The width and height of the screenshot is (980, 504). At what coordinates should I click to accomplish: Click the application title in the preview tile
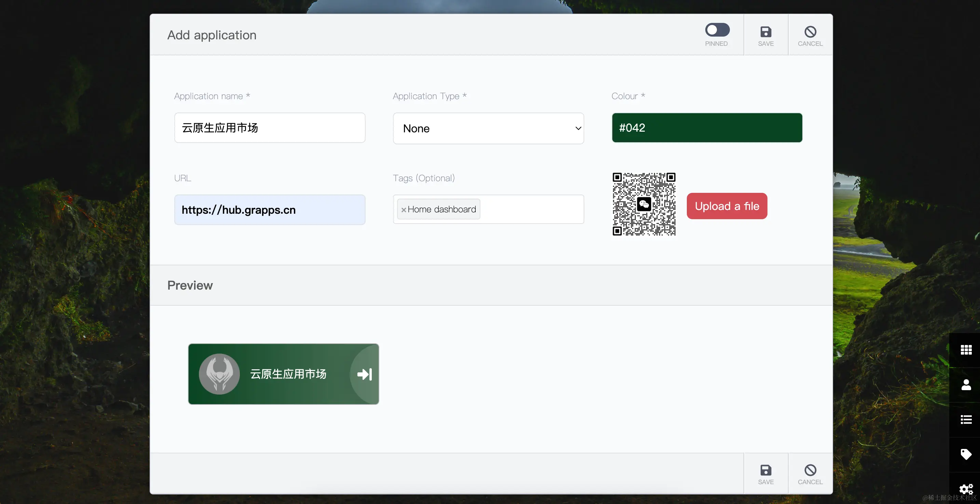[x=288, y=374]
